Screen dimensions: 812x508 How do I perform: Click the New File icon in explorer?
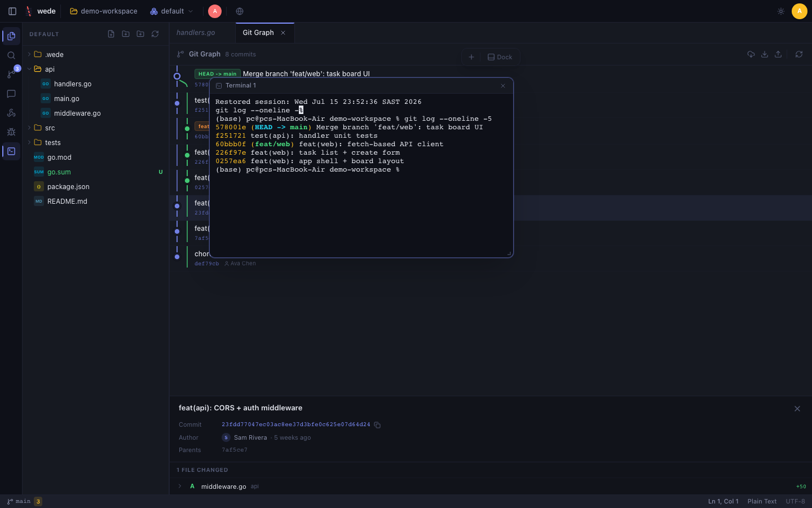[111, 34]
